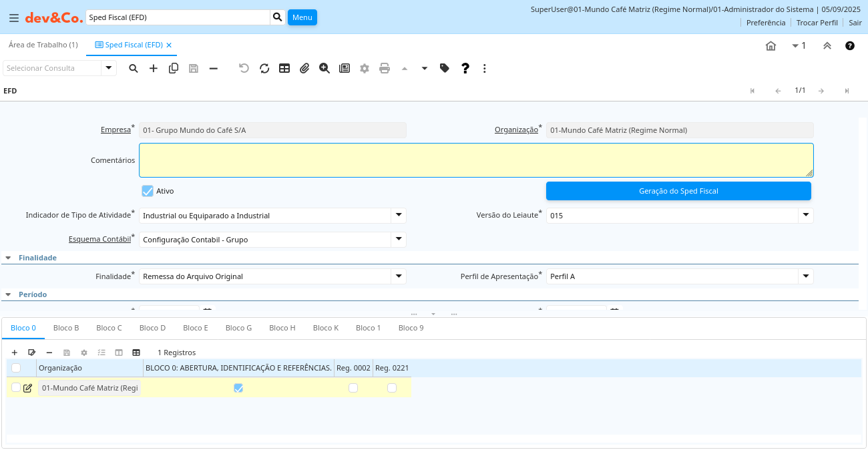
Task: Open attachments via paperclip icon
Action: 304,68
